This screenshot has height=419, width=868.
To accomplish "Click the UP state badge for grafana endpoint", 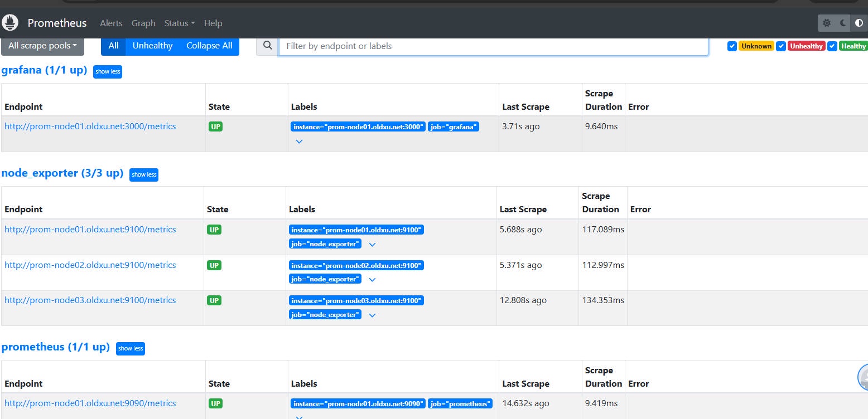I will [216, 126].
